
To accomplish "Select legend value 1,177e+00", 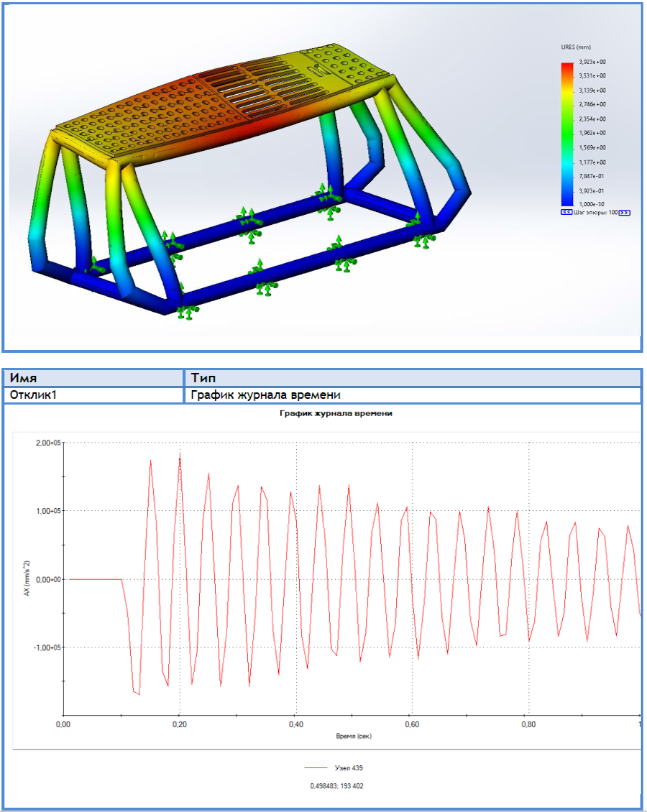I will pyautogui.click(x=592, y=162).
